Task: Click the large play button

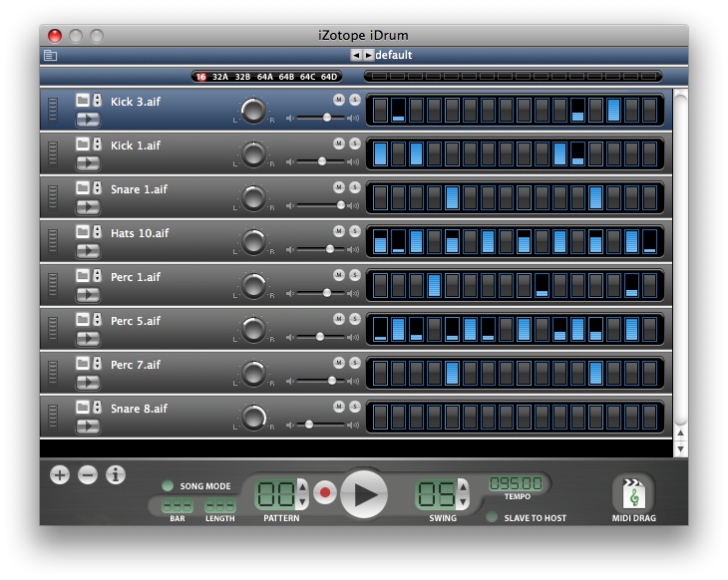Action: [x=364, y=494]
